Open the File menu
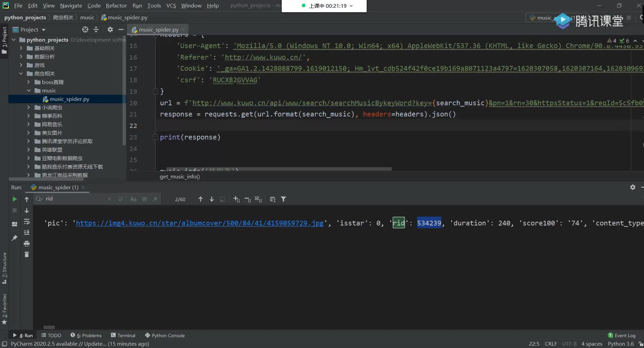The height and width of the screenshot is (348, 644). 18,5
